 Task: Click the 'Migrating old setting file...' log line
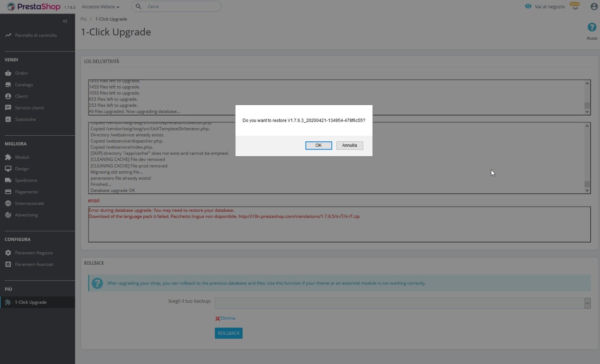coord(117,172)
